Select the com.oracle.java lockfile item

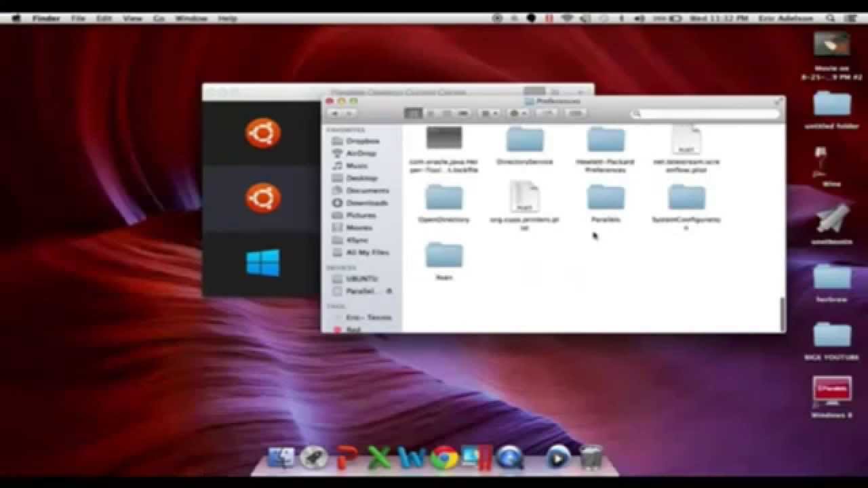[444, 149]
